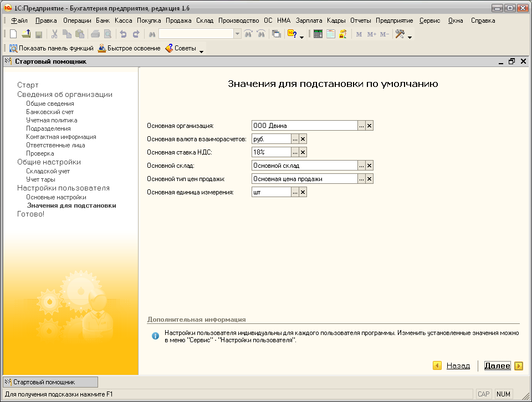Open the Справка menu
Viewport: 532px width, 402px height.
point(483,20)
